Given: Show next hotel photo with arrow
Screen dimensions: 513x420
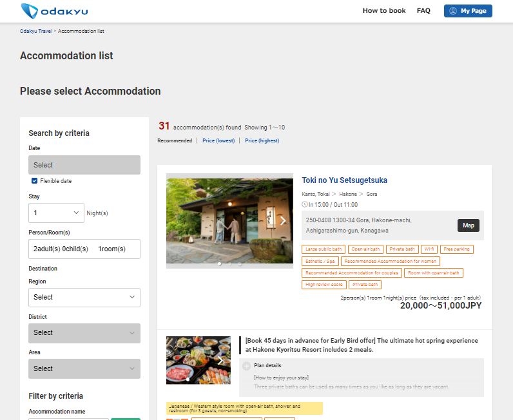Looking at the screenshot, I should (x=283, y=220).
